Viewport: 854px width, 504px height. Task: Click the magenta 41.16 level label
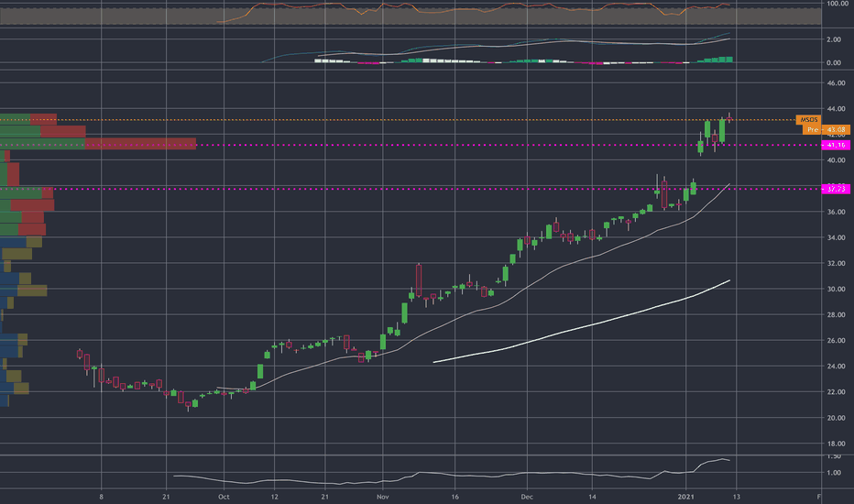point(836,145)
